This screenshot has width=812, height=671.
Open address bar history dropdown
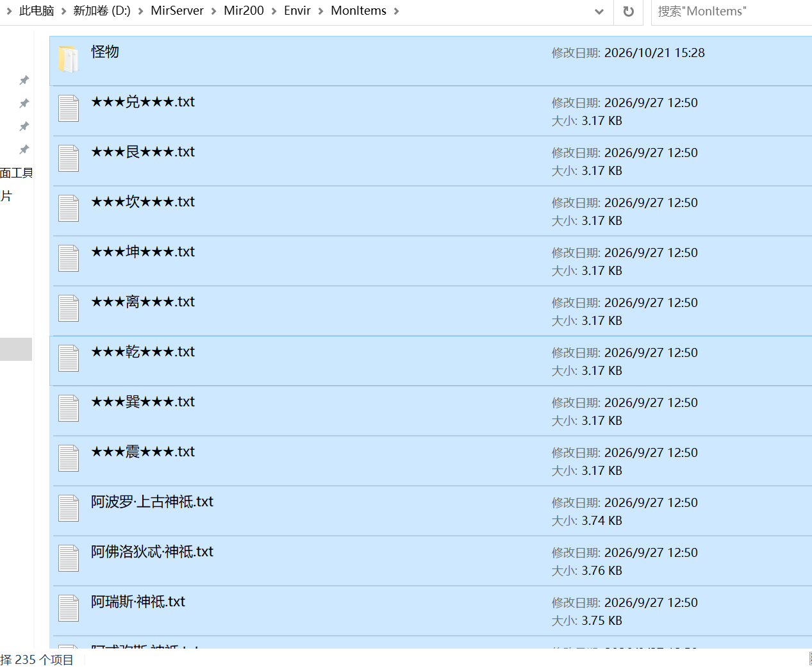pos(599,12)
